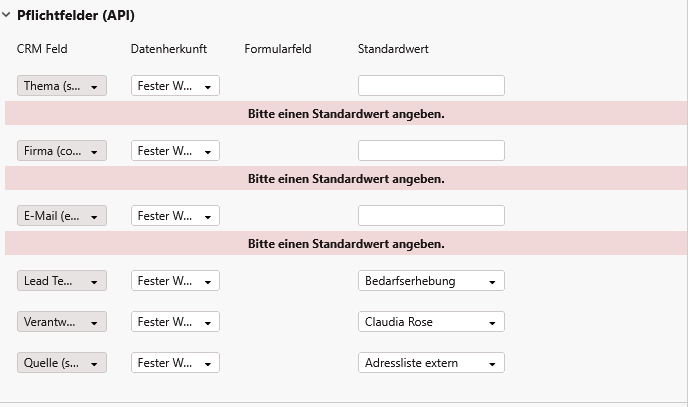Open the Firma CRM field dropdown

62,151
